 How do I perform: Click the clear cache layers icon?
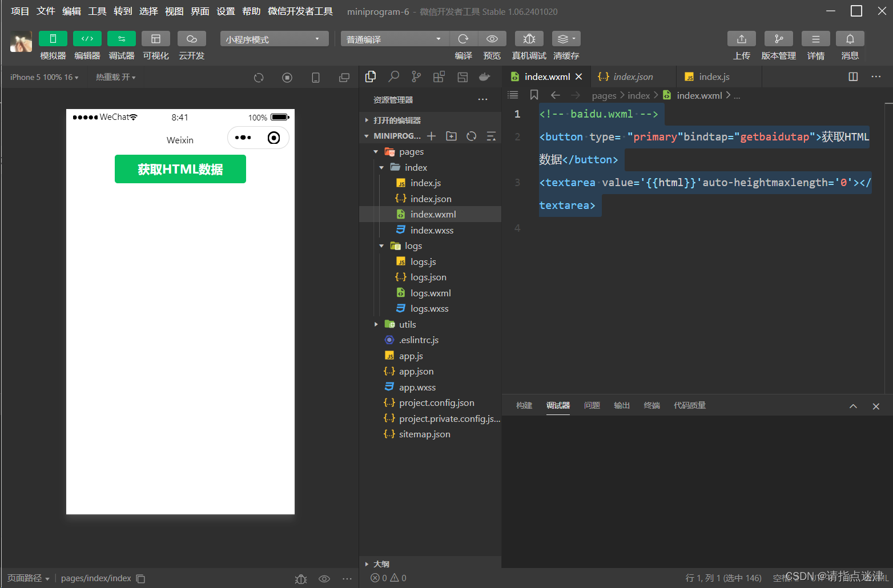point(566,39)
